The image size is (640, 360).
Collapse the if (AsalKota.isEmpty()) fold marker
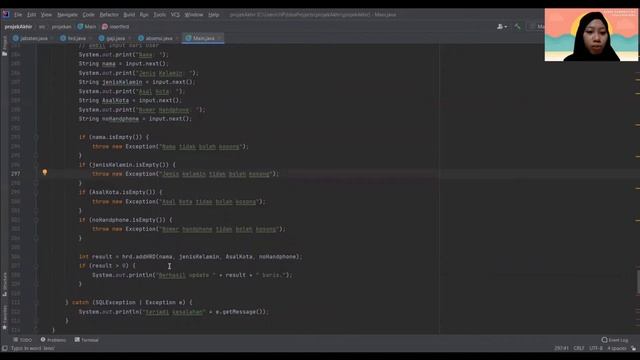(36, 192)
